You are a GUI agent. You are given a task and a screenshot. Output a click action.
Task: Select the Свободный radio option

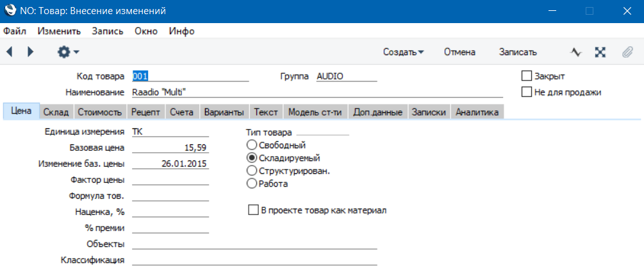pyautogui.click(x=252, y=145)
